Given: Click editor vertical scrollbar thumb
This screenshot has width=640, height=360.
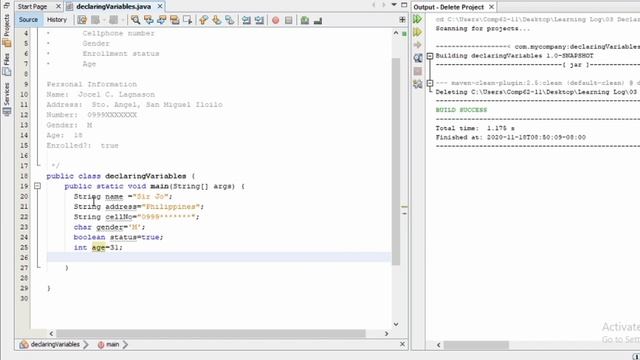Looking at the screenshot, I should (396, 161).
